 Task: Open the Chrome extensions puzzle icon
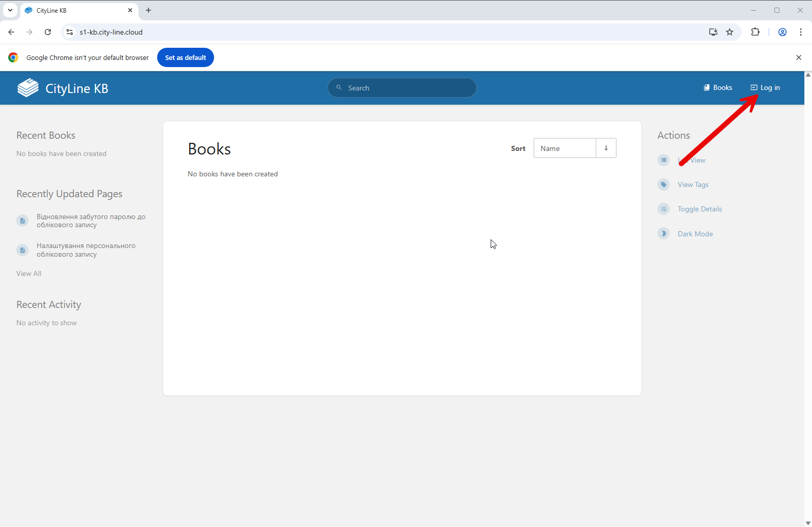click(x=755, y=32)
